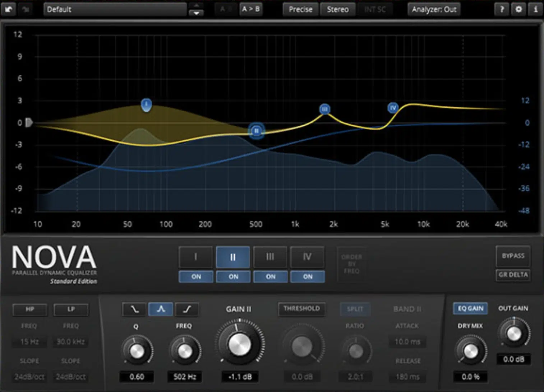Image resolution: width=544 pixels, height=392 pixels.
Task: Open the Stereo channel mode menu
Action: (x=338, y=9)
